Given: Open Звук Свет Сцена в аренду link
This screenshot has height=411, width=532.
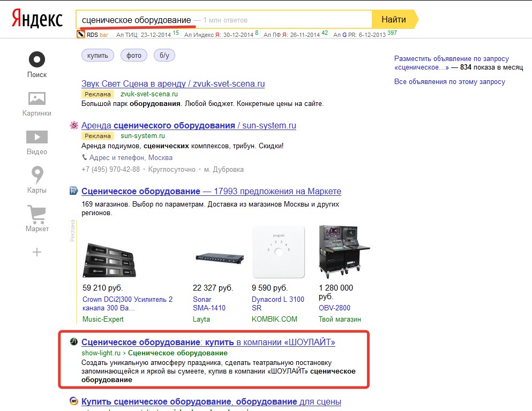Looking at the screenshot, I should pos(173,83).
